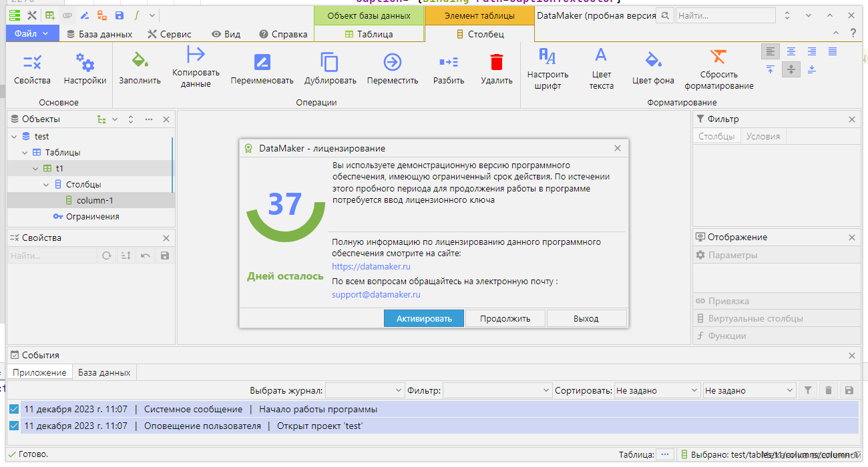
Task: Click the paperclip quick-access icon
Action: coord(67,15)
